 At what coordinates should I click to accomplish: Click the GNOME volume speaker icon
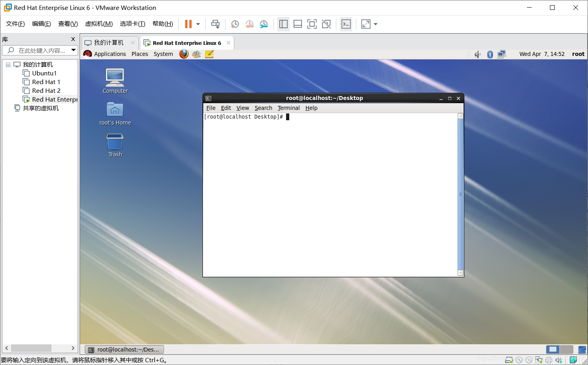(x=477, y=54)
